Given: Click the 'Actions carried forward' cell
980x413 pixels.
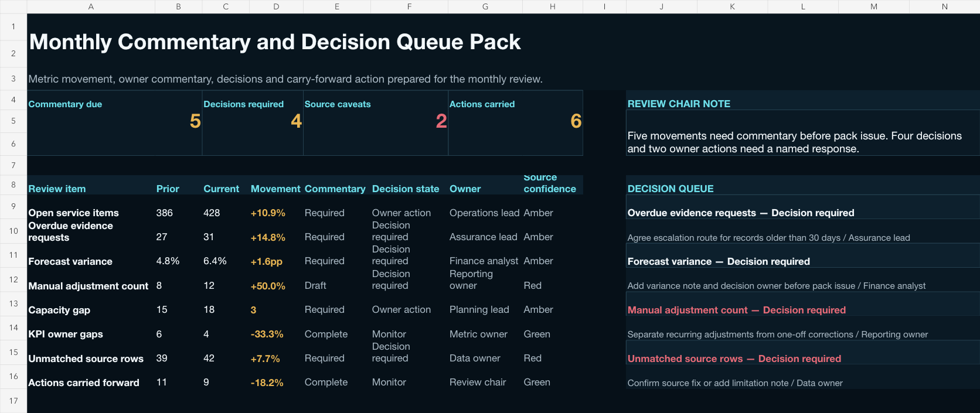Looking at the screenshot, I should (x=84, y=383).
